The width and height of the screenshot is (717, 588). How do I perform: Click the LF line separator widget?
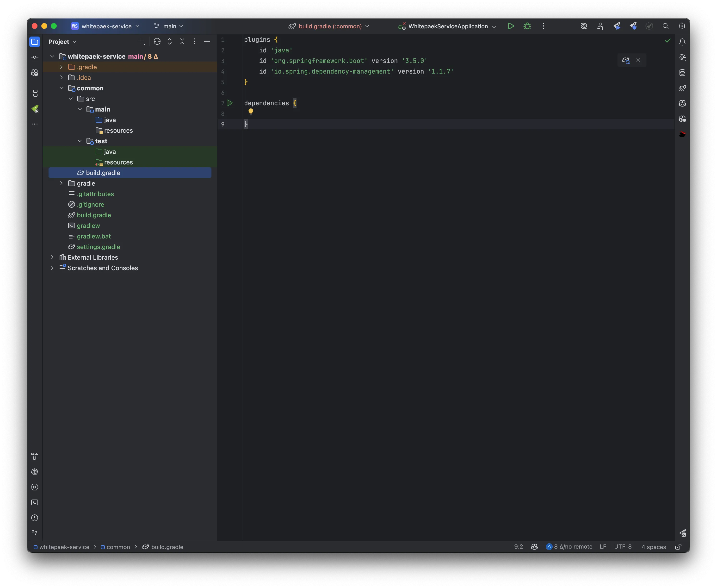point(603,547)
